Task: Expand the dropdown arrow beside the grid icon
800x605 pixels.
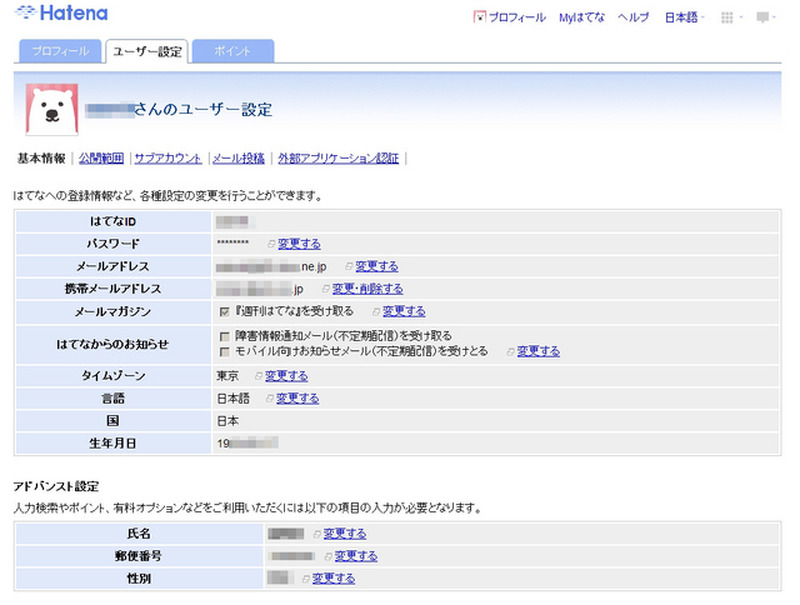Action: (x=741, y=16)
